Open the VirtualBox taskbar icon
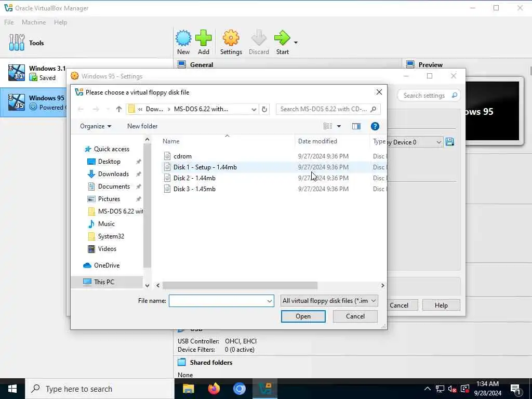This screenshot has width=532, height=399. pos(264,389)
